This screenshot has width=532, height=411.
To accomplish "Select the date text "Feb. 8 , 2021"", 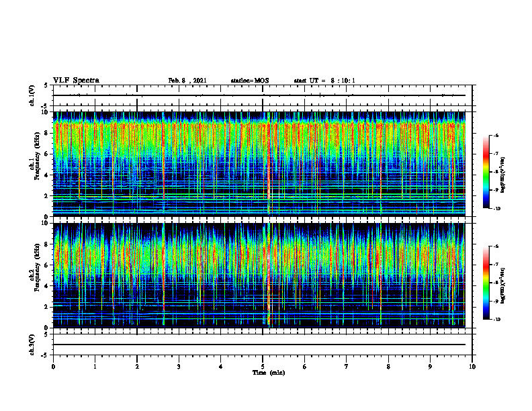I will click(187, 81).
